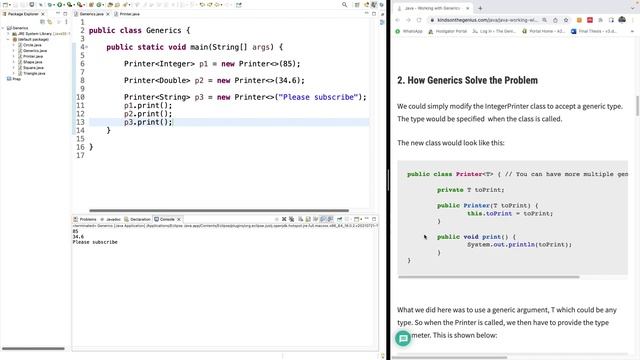Close the Console view tab

click(x=179, y=219)
